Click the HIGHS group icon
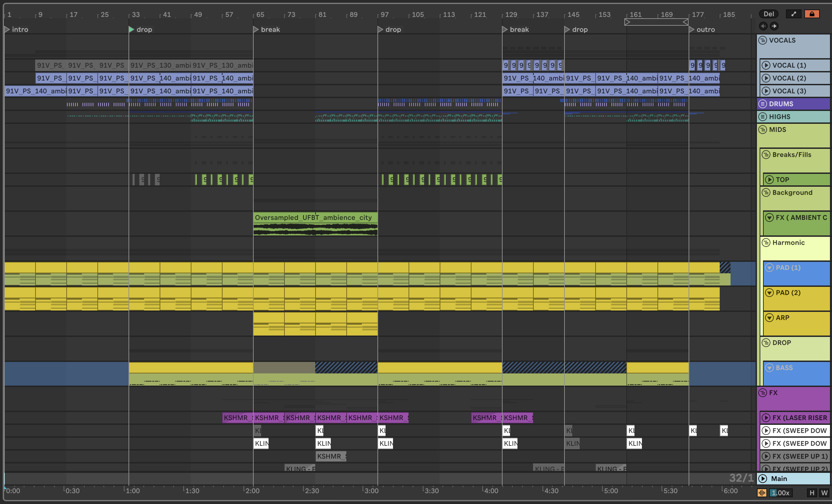Viewport: 832px width, 504px height. [763, 117]
